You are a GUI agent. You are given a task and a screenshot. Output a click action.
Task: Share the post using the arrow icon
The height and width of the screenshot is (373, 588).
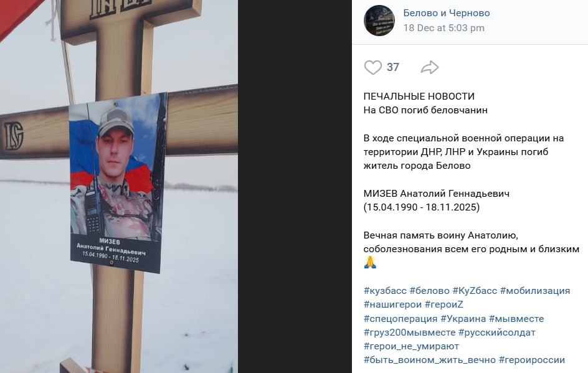429,67
